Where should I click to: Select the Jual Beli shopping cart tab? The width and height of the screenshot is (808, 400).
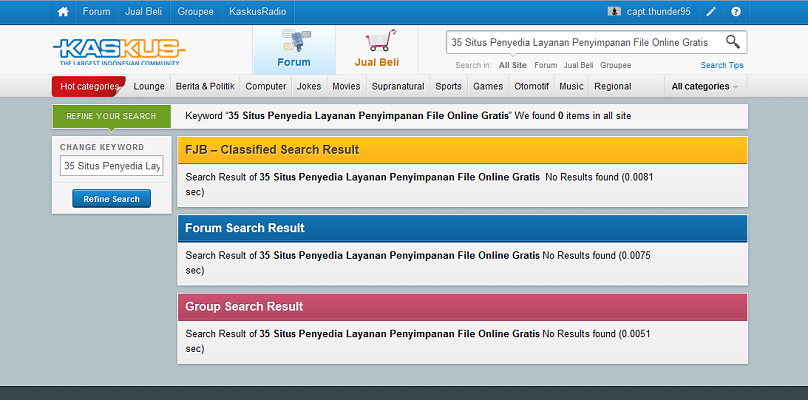click(x=377, y=49)
